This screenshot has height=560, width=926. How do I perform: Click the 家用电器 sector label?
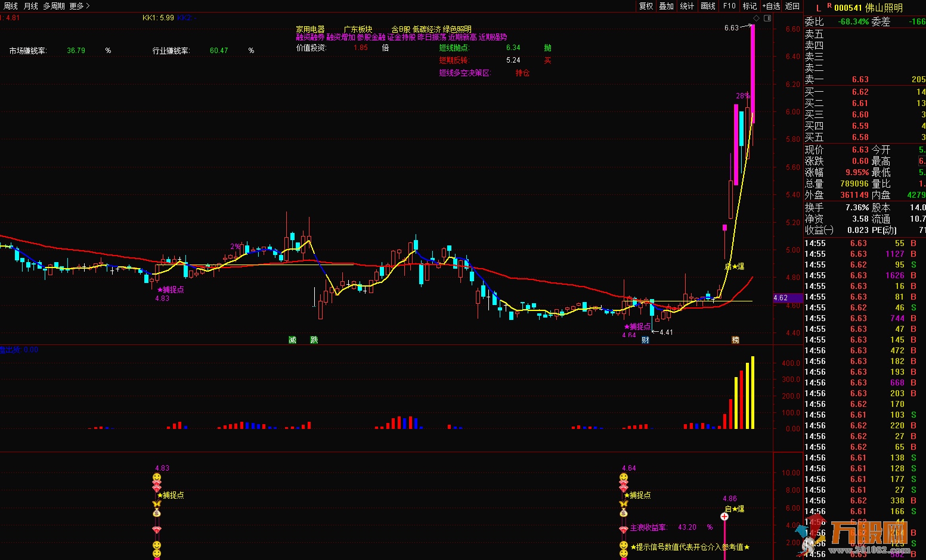[311, 29]
